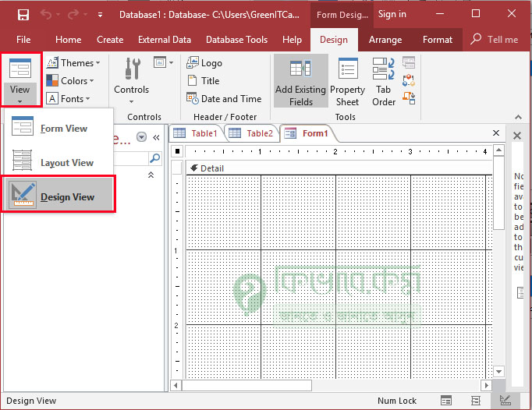Select Layout View from the menu
Screen dimensions: 532x410
[58, 161]
